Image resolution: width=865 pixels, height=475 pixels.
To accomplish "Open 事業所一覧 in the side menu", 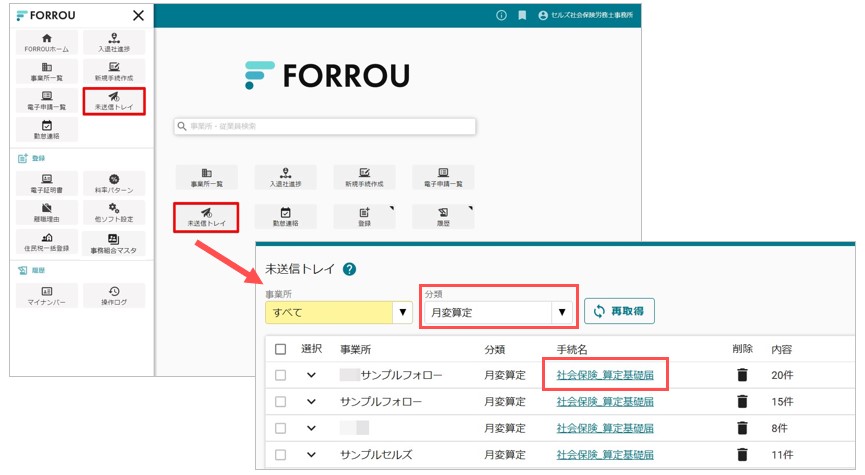I will pos(47,71).
